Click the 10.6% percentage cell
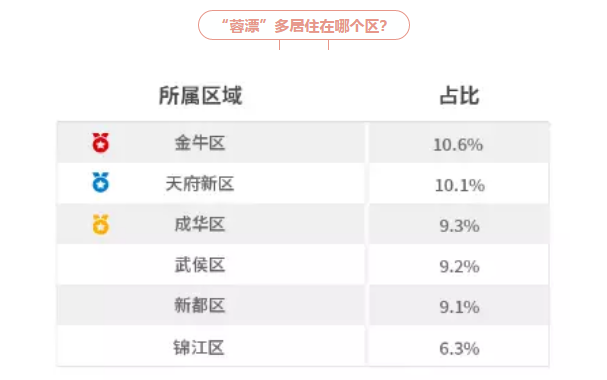The width and height of the screenshot is (607, 380). (458, 145)
